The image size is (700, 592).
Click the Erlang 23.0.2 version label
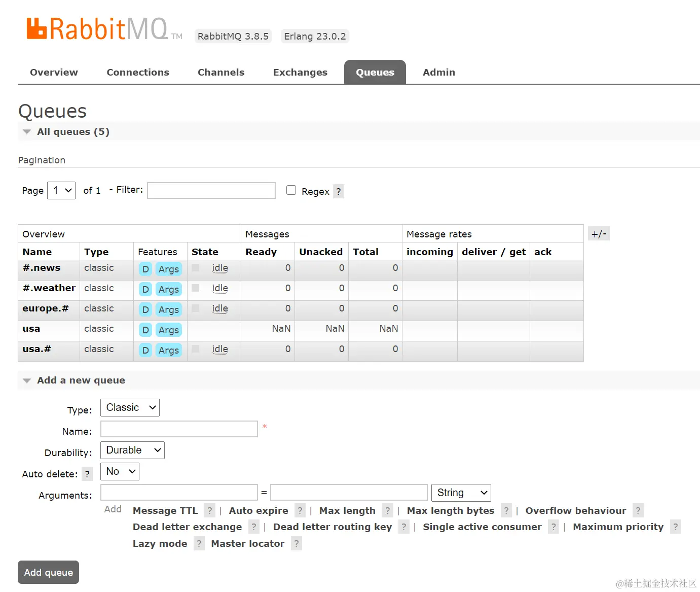[x=315, y=36]
